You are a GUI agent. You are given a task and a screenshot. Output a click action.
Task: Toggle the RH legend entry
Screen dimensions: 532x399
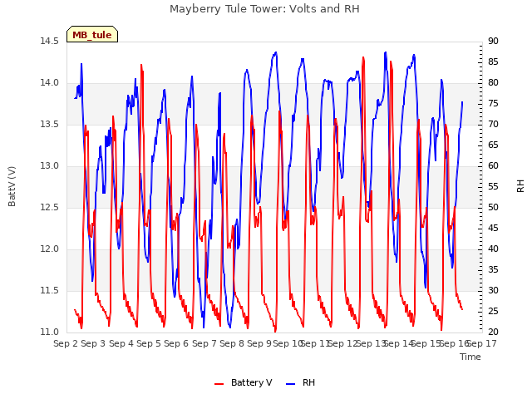pos(301,382)
